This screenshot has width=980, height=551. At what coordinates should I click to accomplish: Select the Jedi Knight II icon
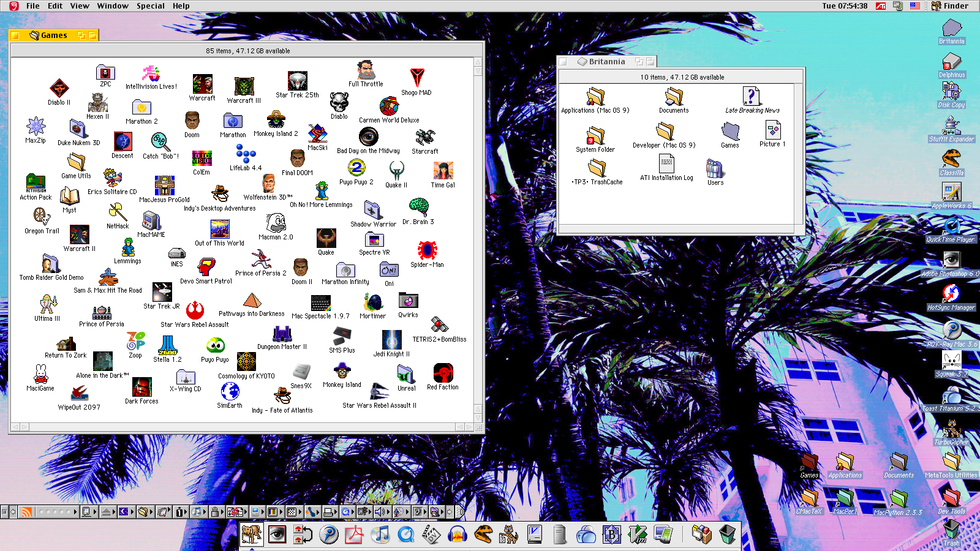(392, 340)
